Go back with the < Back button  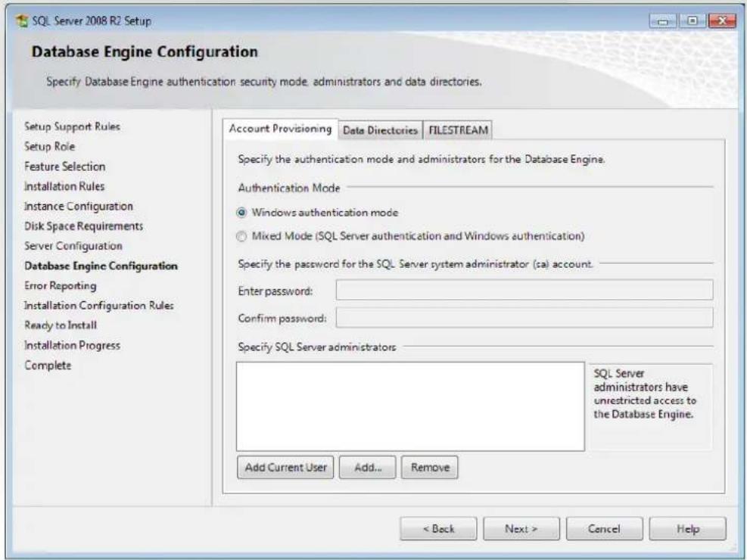438,528
